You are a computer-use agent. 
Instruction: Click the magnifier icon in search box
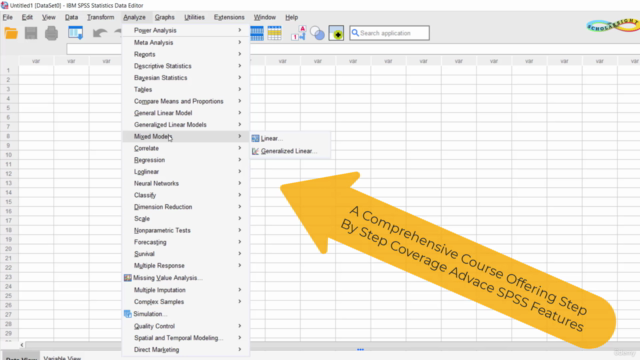click(x=355, y=33)
